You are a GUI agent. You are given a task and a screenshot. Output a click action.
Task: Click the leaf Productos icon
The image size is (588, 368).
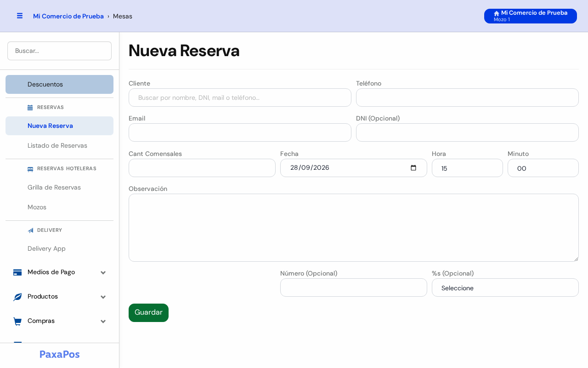pyautogui.click(x=17, y=297)
